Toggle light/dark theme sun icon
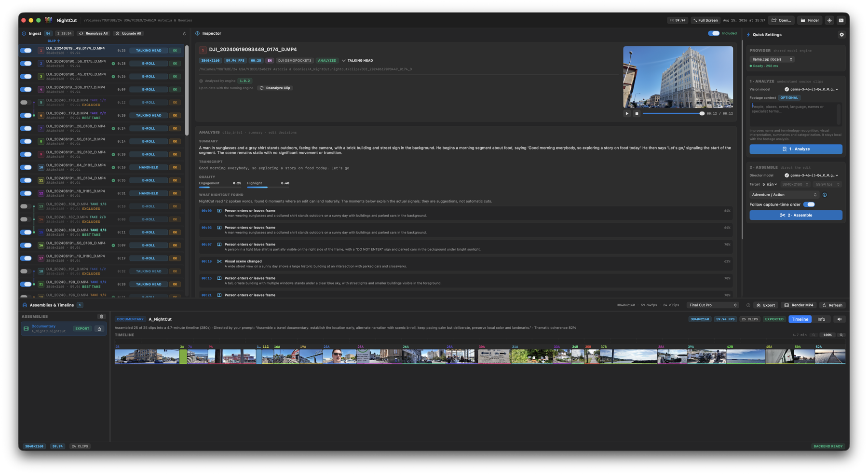868x475 pixels. 829,20
